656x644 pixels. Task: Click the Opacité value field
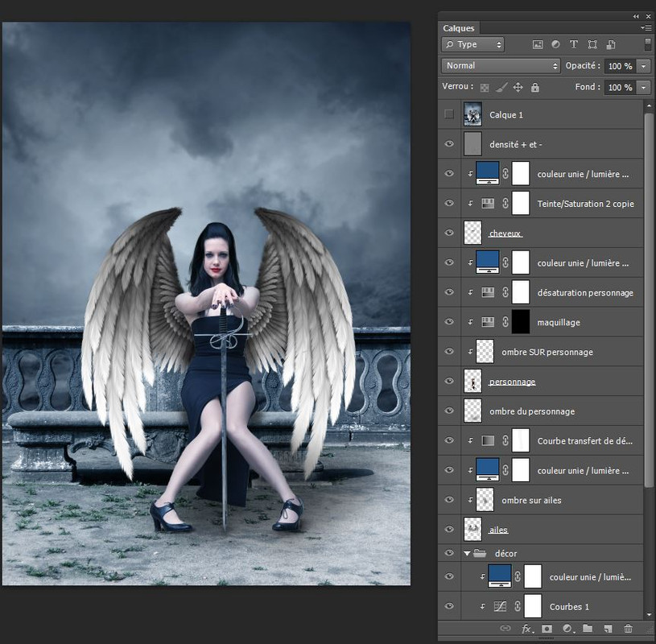click(620, 66)
